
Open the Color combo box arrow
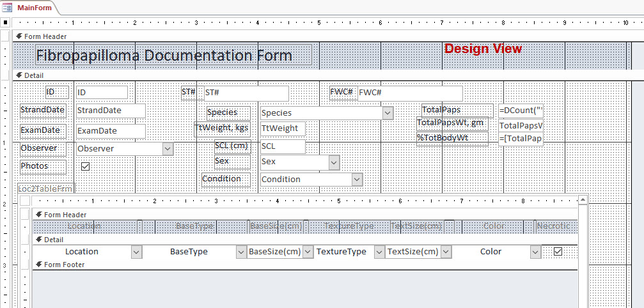coord(535,252)
